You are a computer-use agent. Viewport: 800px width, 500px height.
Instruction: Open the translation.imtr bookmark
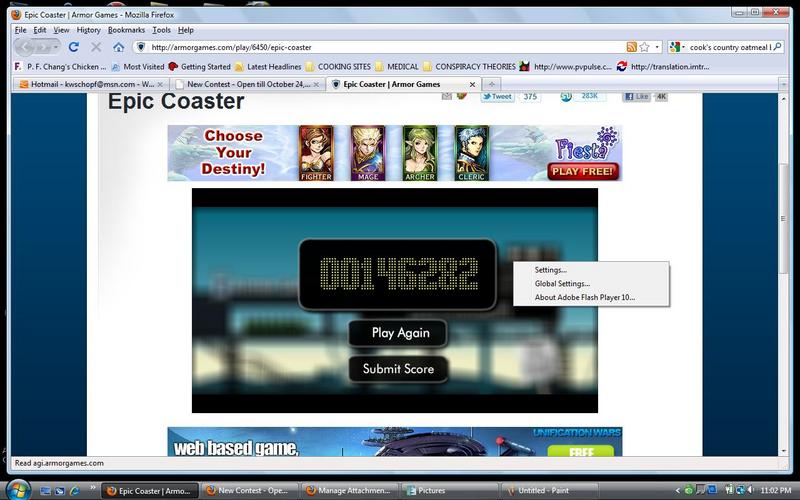tap(663, 66)
